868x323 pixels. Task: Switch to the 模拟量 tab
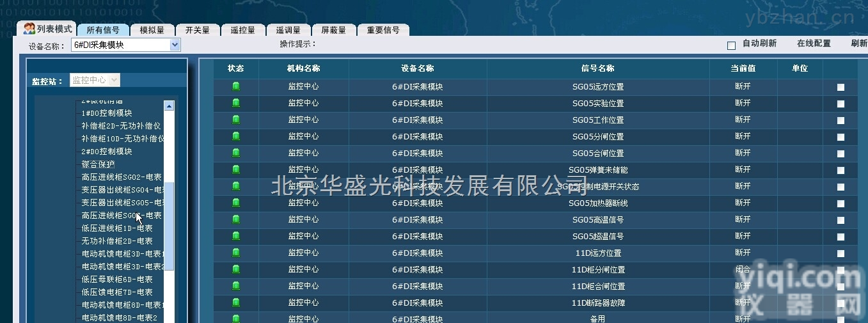(x=152, y=30)
